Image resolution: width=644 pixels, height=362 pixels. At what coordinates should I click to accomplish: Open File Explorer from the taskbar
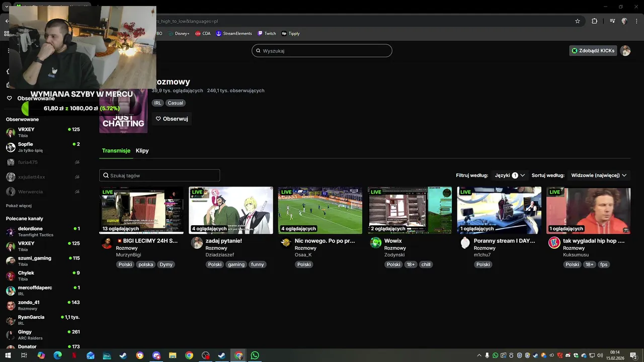tap(173, 355)
